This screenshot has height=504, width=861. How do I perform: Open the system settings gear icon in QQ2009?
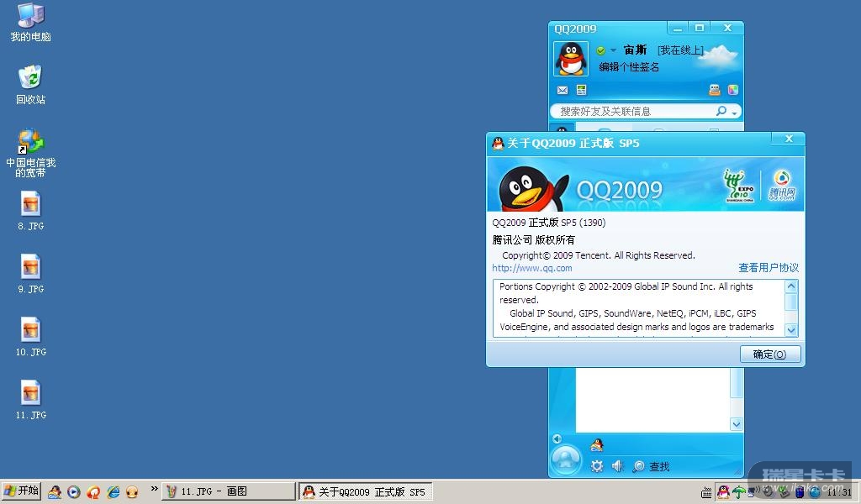click(597, 466)
